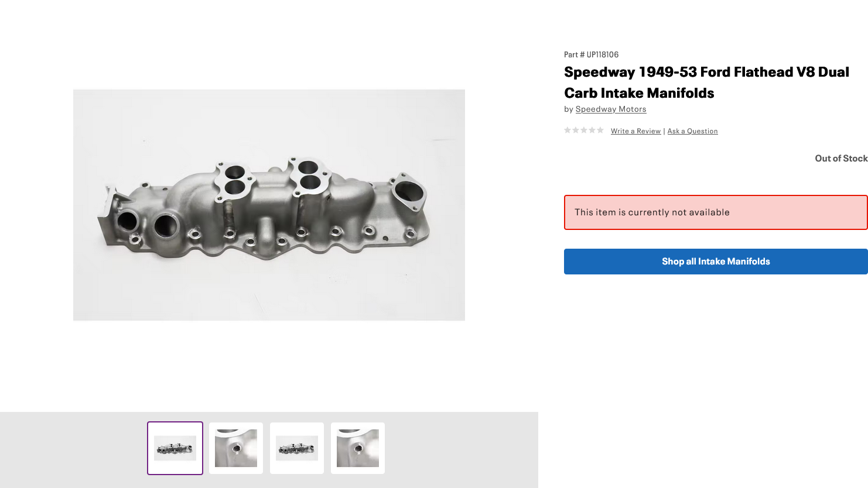Select the last close-up thumbnail
The image size is (868, 488).
[x=357, y=448]
